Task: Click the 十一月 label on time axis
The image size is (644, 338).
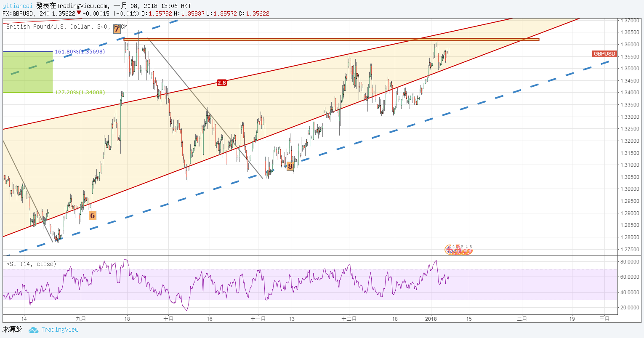Action: [258, 319]
